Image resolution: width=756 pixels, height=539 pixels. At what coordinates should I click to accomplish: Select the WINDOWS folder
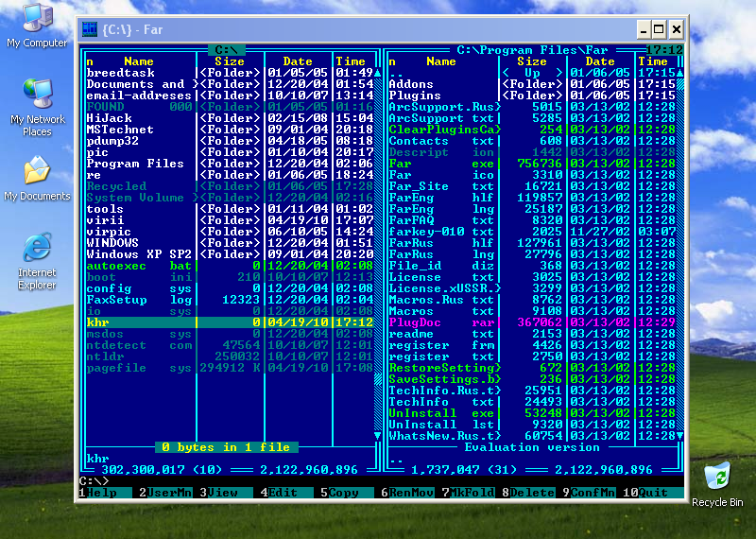click(x=230, y=243)
